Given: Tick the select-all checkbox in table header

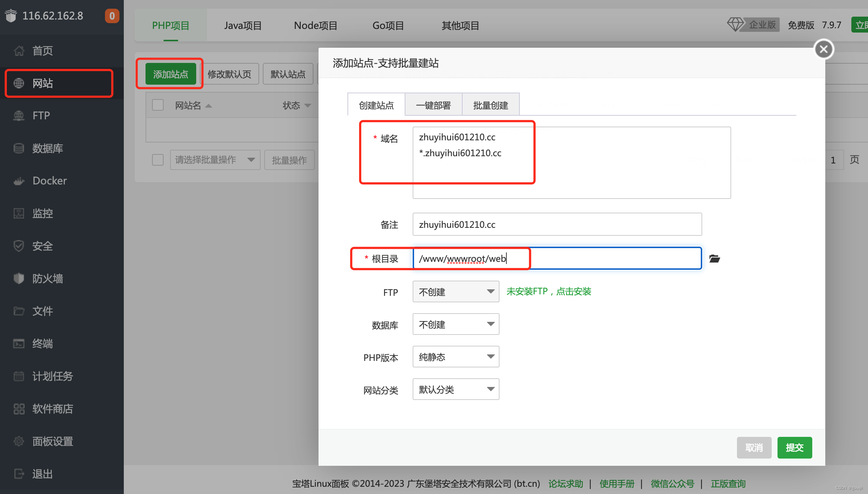Looking at the screenshot, I should click(x=158, y=105).
